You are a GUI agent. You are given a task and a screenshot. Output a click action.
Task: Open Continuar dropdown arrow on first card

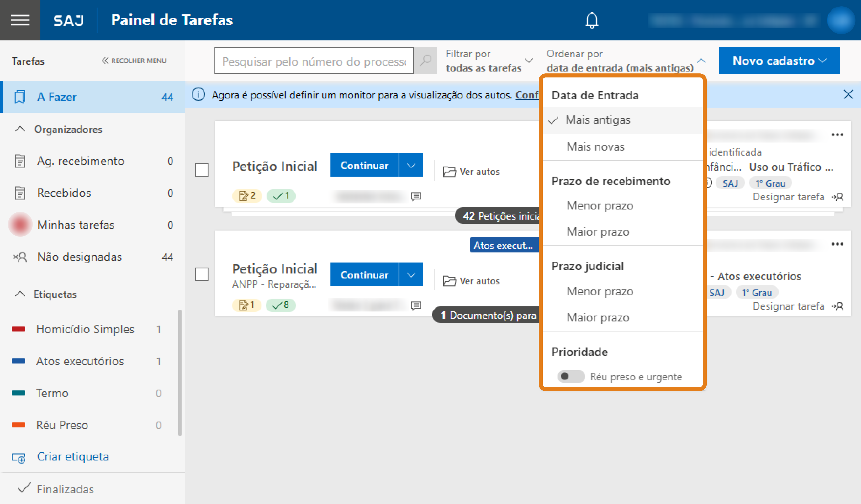point(411,165)
